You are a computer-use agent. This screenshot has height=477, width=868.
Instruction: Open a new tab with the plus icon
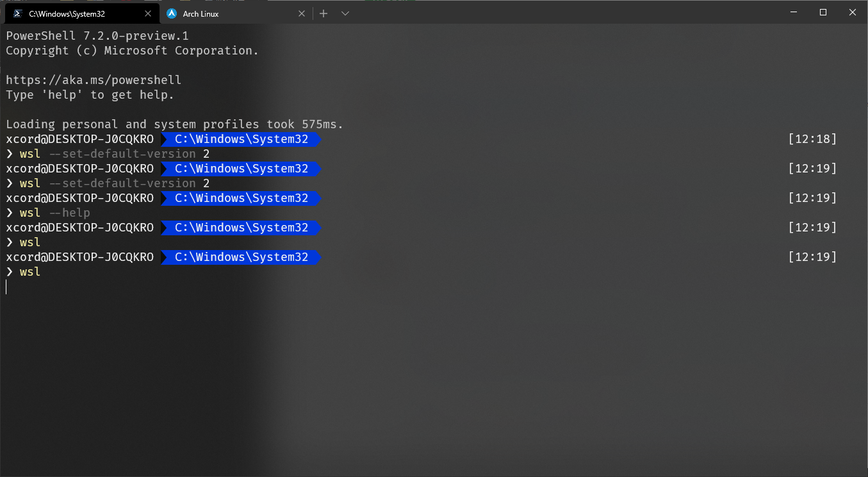point(323,13)
